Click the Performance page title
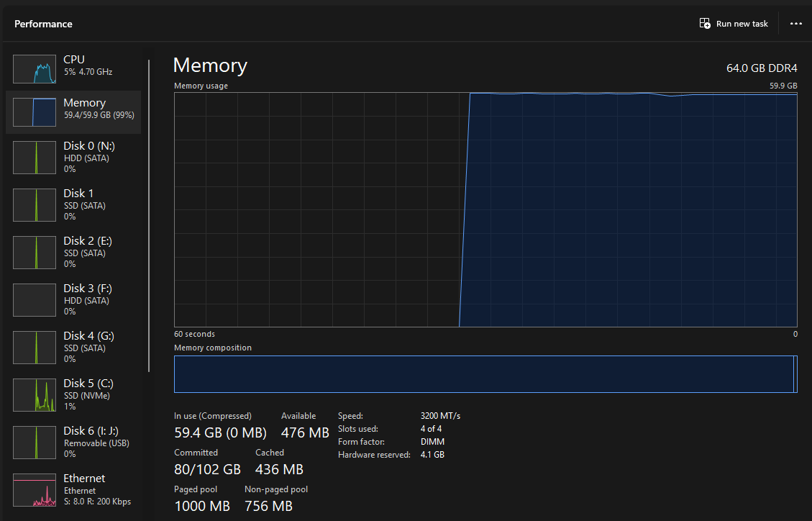The width and height of the screenshot is (812, 521). [43, 24]
